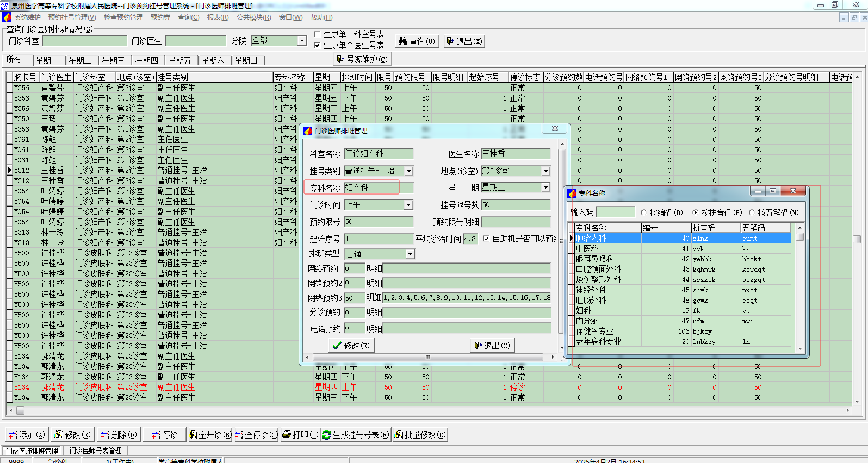Click the 添加(A) add schedule button
Image resolution: width=868 pixels, height=463 pixels.
(x=27, y=435)
